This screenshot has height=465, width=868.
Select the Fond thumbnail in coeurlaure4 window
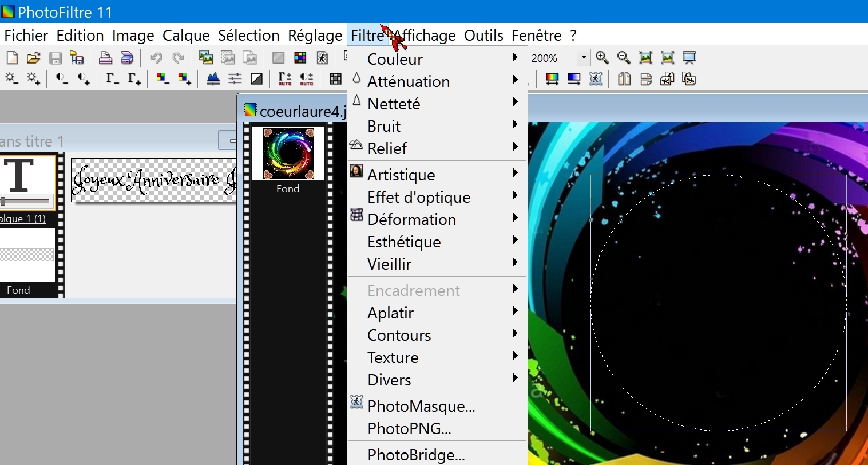pos(288,153)
